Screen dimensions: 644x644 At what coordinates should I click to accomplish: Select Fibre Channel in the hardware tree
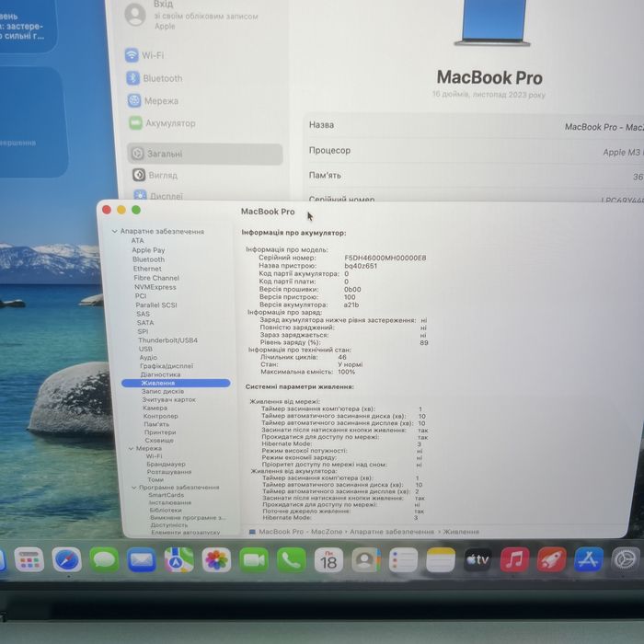(x=156, y=278)
